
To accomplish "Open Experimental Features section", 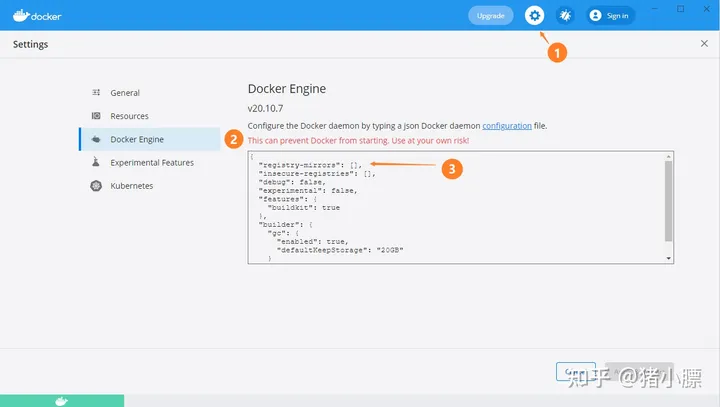I will pos(149,163).
